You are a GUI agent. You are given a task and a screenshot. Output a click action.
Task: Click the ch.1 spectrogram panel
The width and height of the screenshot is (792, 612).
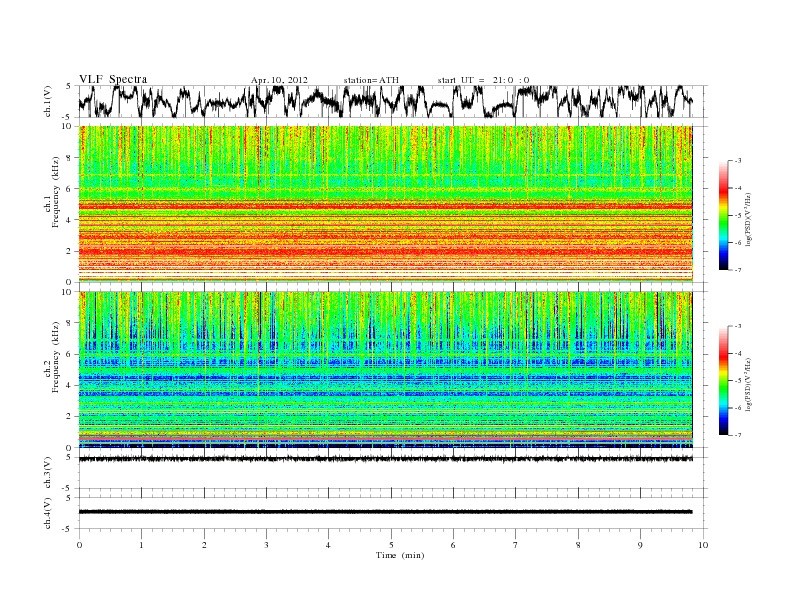(x=385, y=204)
